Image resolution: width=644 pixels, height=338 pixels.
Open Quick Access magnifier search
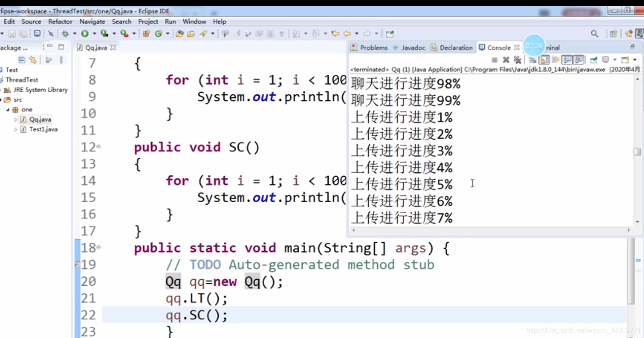594,34
